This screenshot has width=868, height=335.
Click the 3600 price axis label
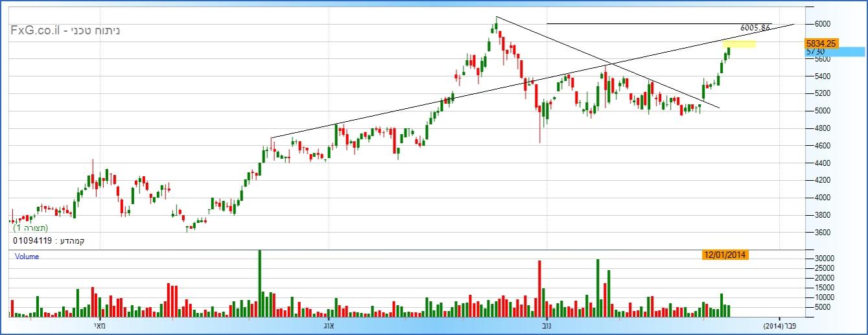(x=822, y=233)
